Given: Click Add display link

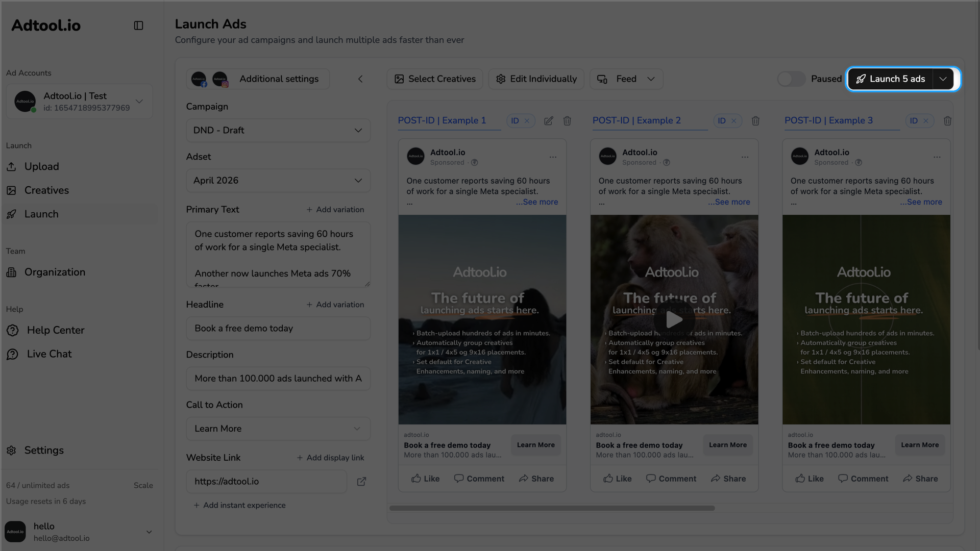Looking at the screenshot, I should coord(331,458).
